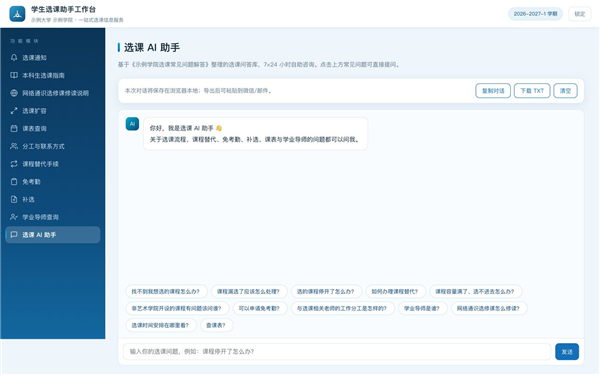Click the people icon for 分工与联系方式
Image resolution: width=600 pixels, height=375 pixels.
coord(14,146)
